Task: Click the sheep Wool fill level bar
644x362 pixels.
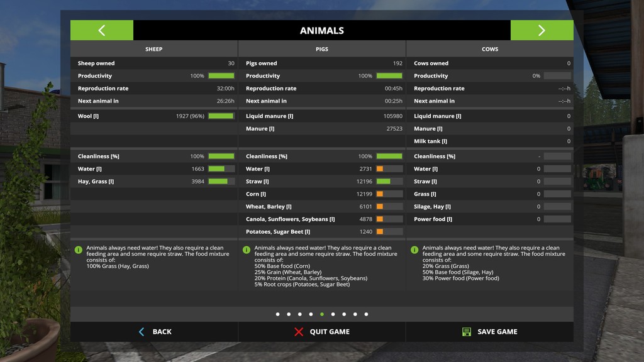Action: (x=221, y=116)
